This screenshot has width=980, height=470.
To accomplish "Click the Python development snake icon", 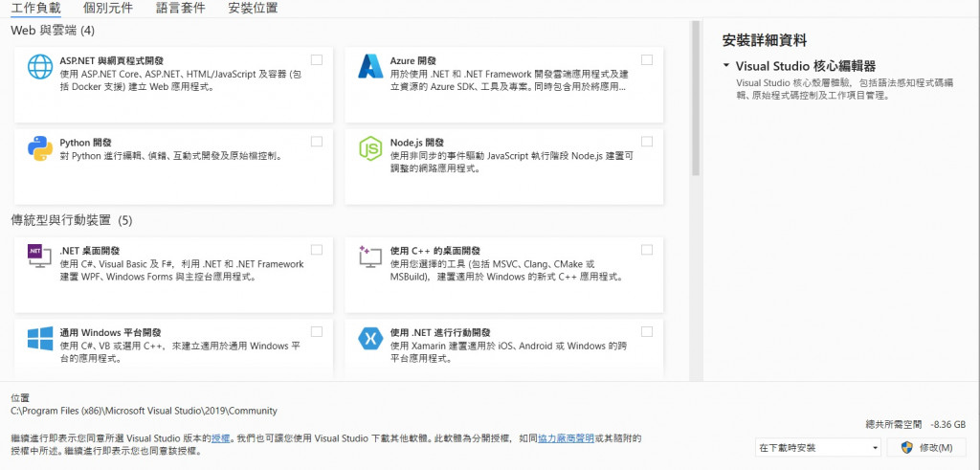I will pos(40,148).
